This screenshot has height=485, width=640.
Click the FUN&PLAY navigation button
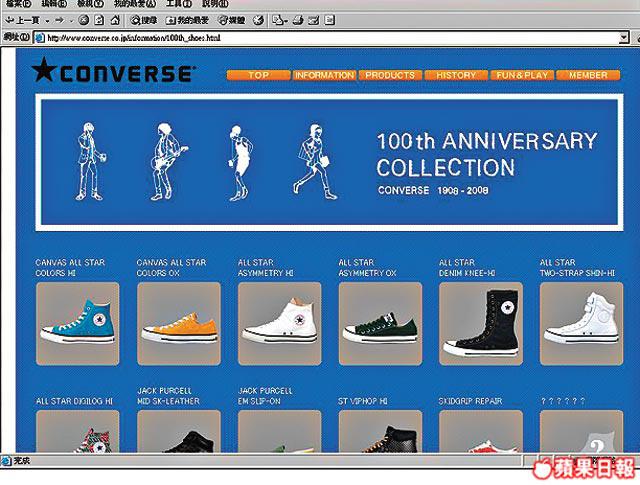click(x=522, y=75)
